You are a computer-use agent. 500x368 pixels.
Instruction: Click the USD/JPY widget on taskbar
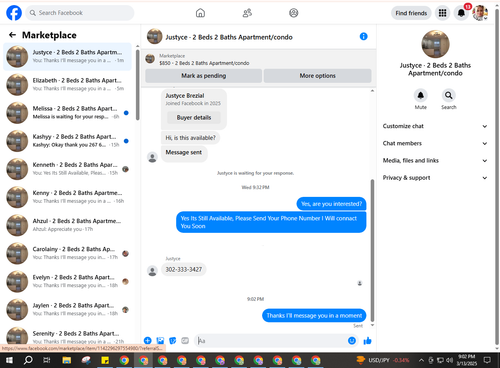(383, 360)
